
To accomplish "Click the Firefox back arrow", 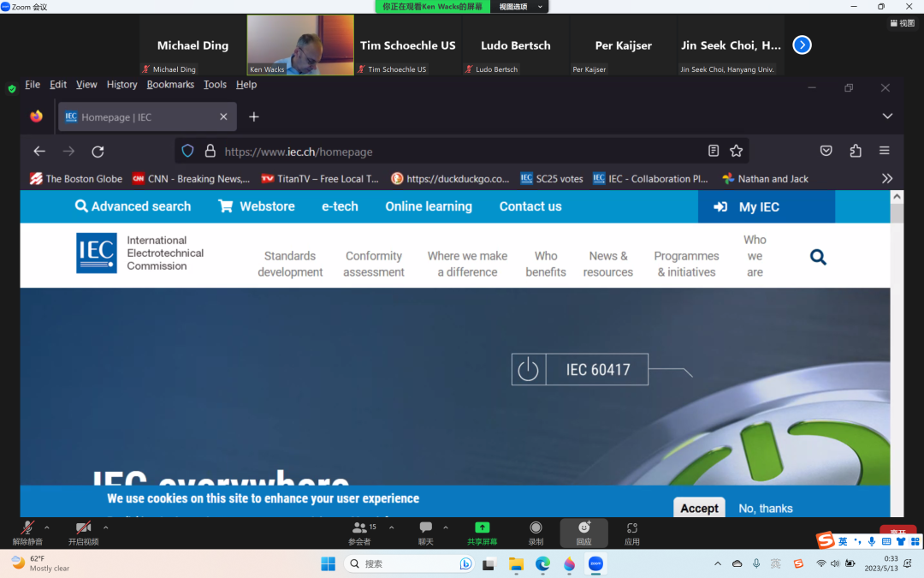I will (x=39, y=152).
